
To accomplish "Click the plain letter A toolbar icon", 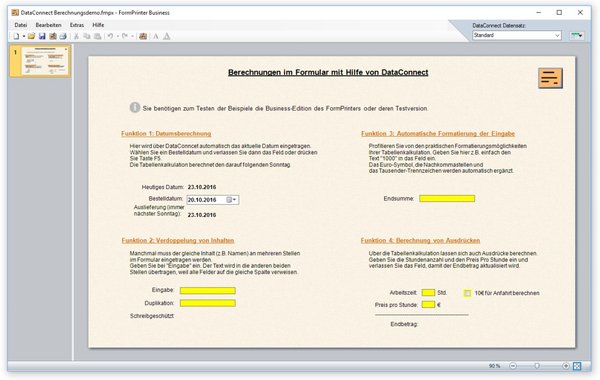I will point(156,36).
